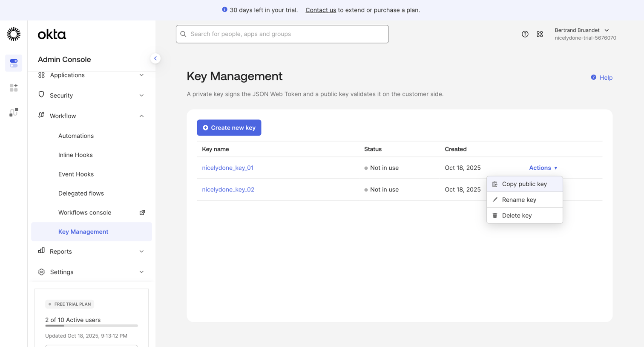Open Inline Hooks in sidebar
The height and width of the screenshot is (347, 644).
tap(75, 155)
